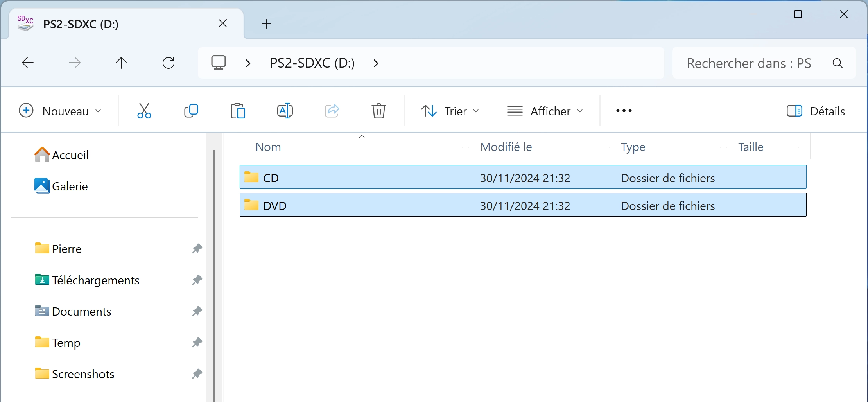Image resolution: width=868 pixels, height=402 pixels.
Task: Click the Copy icon in toolbar
Action: click(x=191, y=111)
